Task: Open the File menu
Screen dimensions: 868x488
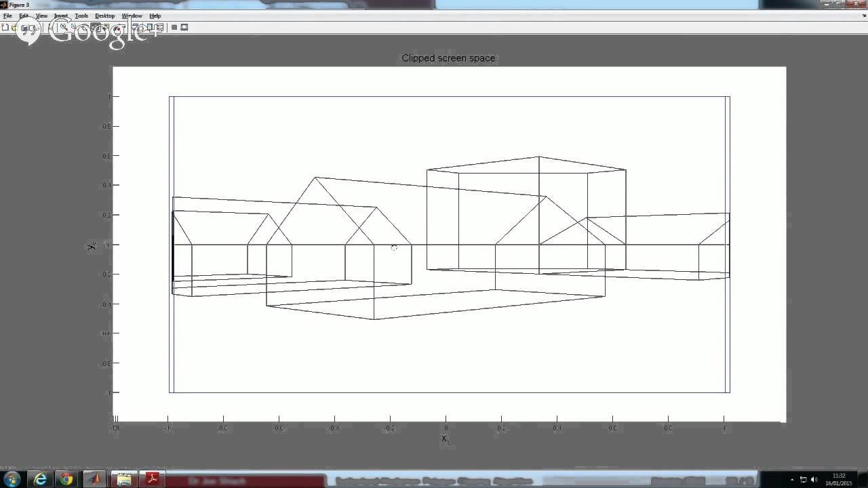Action: pyautogui.click(x=7, y=16)
